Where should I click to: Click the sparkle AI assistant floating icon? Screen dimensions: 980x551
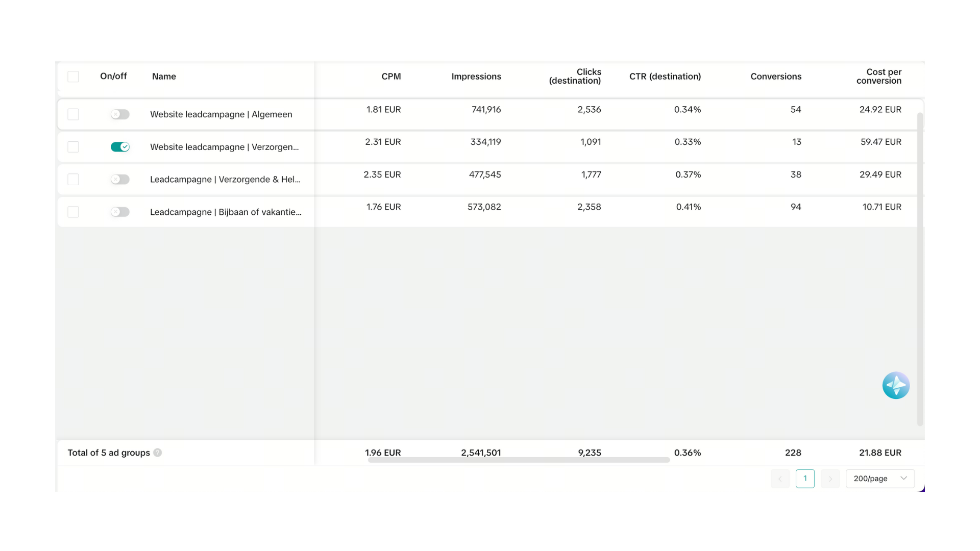[896, 385]
